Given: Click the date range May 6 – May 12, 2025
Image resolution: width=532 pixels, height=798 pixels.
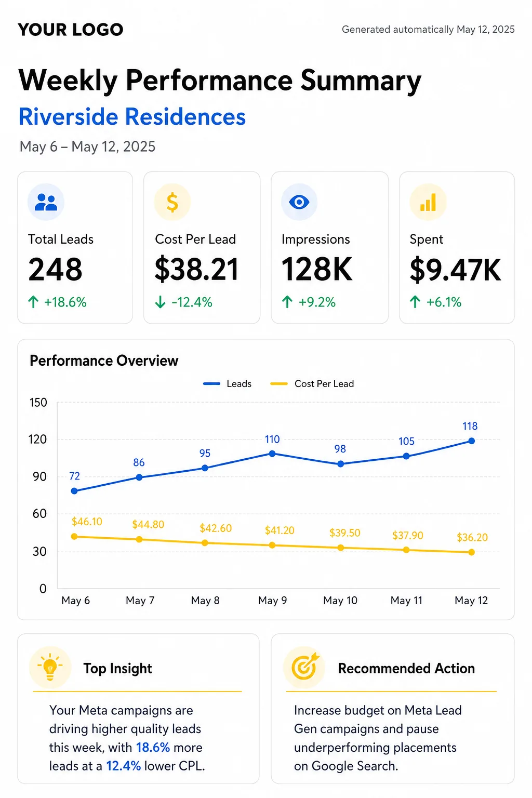Looking at the screenshot, I should coord(87,147).
